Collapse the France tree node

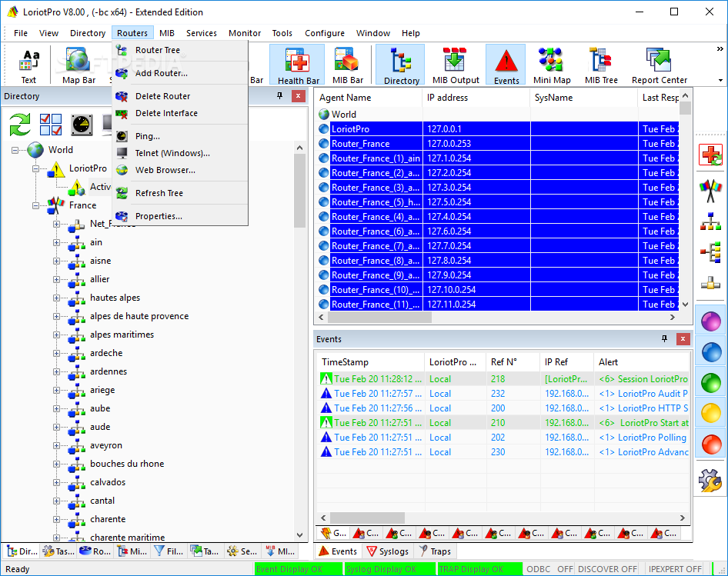[35, 205]
